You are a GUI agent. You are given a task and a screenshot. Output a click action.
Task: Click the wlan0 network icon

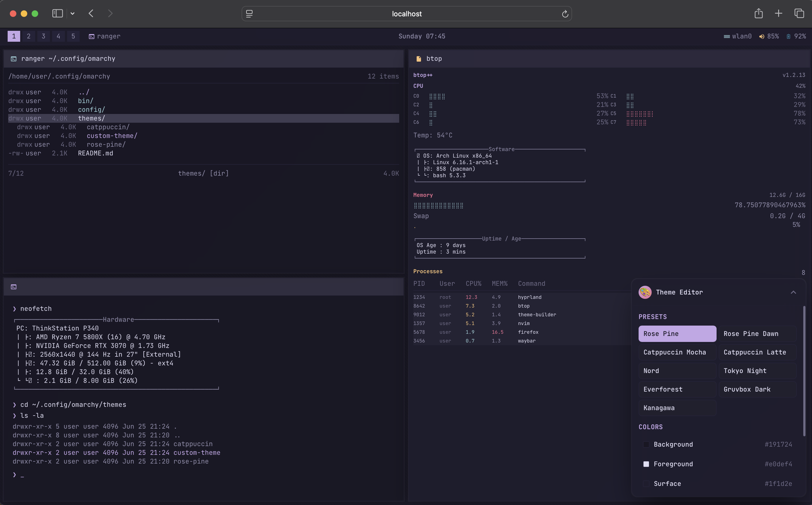727,37
